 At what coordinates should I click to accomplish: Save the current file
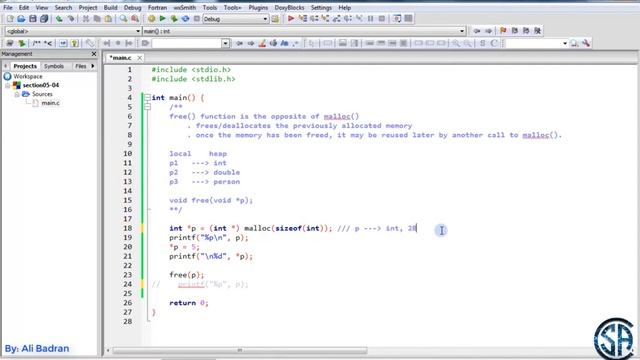33,19
